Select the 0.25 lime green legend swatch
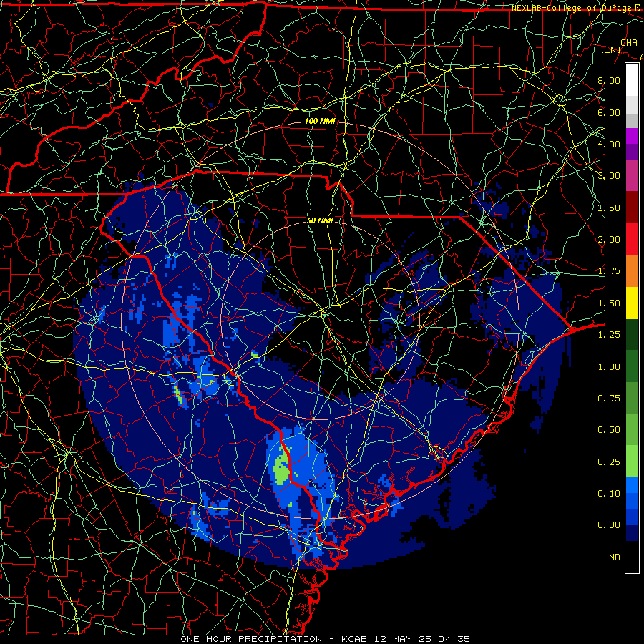The width and height of the screenshot is (644, 644). click(x=632, y=462)
